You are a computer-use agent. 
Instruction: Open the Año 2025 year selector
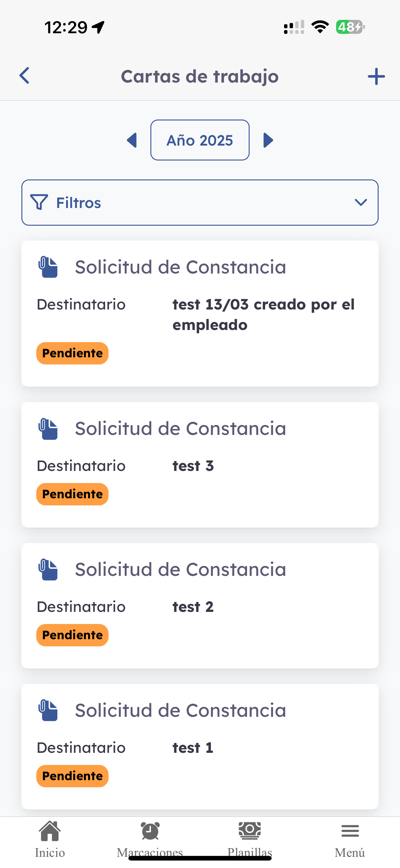(x=200, y=140)
